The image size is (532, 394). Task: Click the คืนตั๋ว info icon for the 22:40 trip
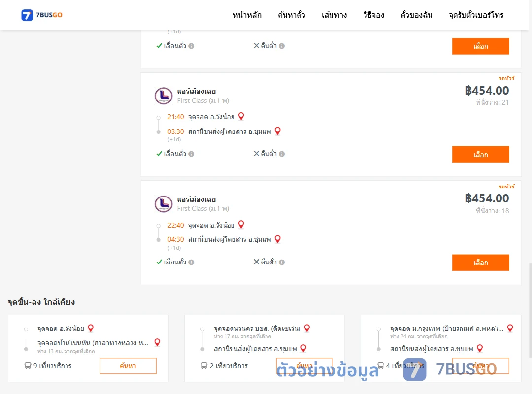coord(282,262)
